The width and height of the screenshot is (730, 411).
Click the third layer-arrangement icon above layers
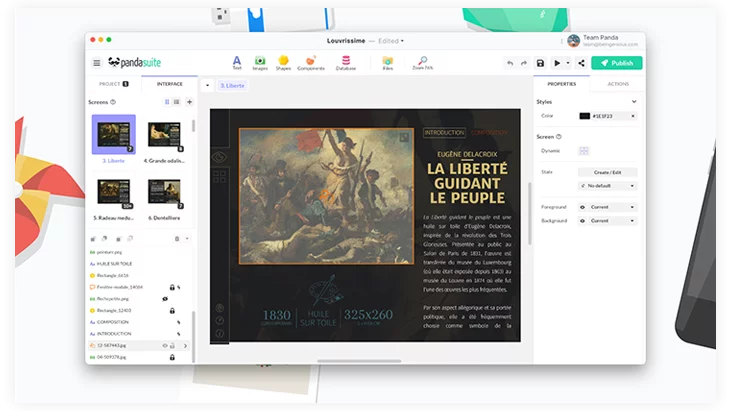(x=118, y=239)
